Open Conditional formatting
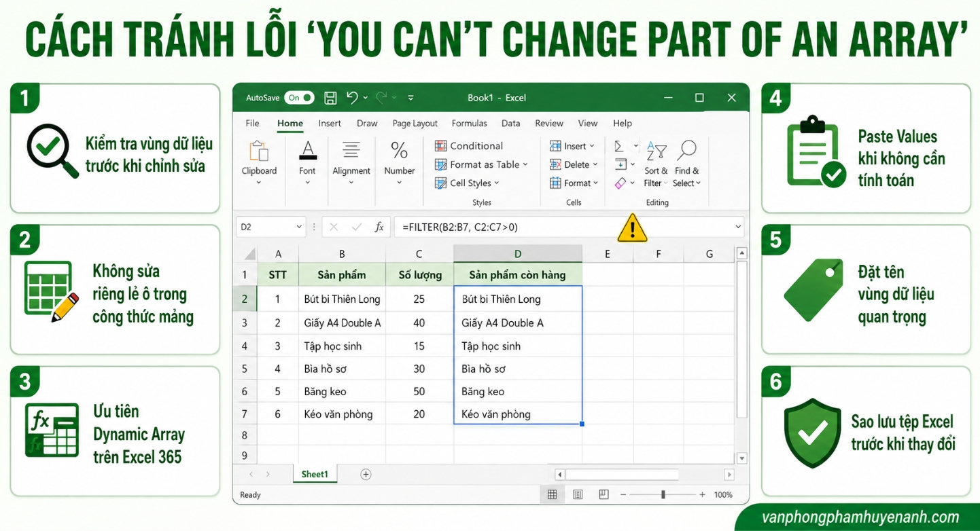 point(469,146)
